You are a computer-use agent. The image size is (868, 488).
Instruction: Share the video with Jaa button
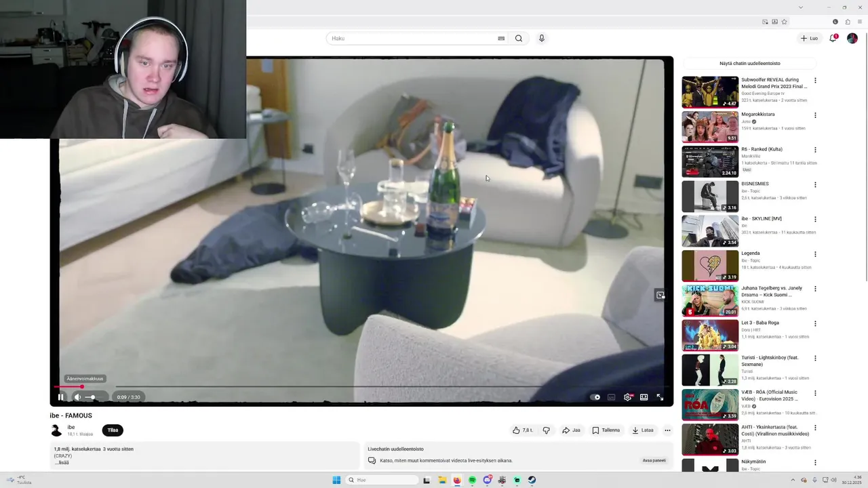(x=572, y=430)
